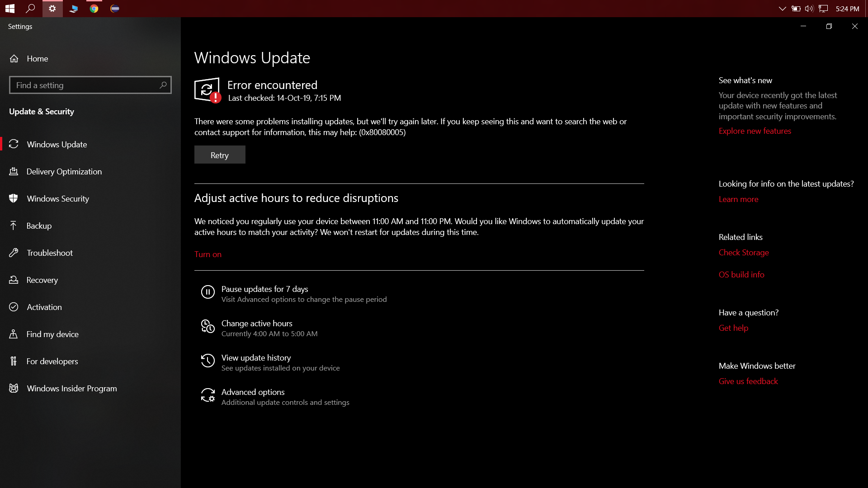
Task: Select the Settings gear taskbar icon
Action: click(x=52, y=9)
